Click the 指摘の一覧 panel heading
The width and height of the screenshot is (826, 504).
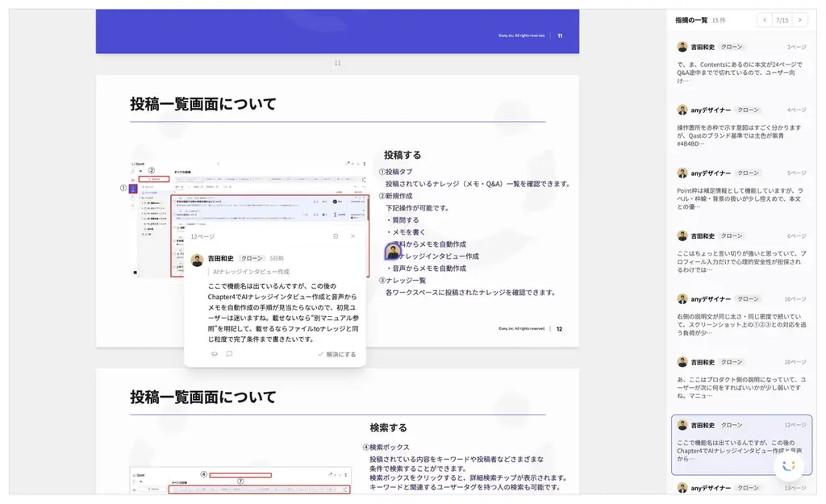coord(691,20)
